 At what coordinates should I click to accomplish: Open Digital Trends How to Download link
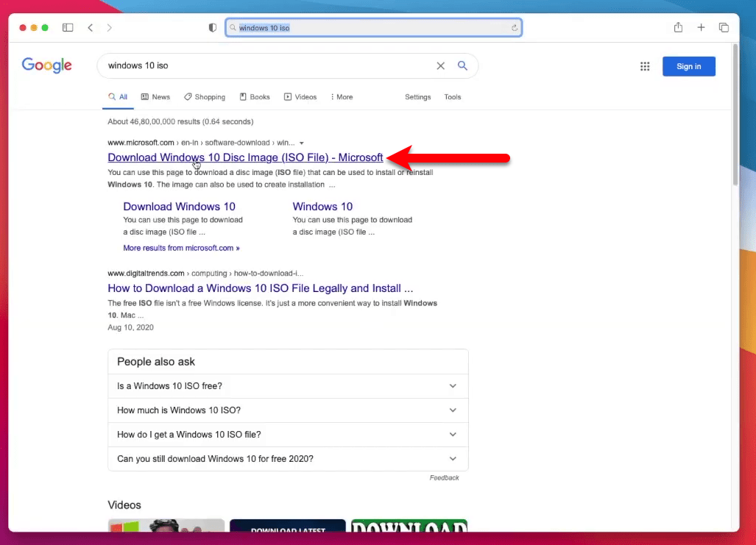pyautogui.click(x=261, y=288)
